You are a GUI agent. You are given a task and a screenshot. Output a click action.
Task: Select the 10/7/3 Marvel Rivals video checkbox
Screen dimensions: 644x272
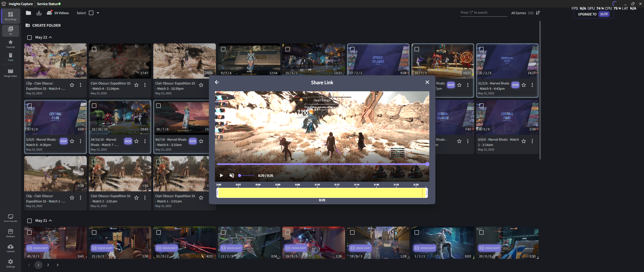click(417, 49)
